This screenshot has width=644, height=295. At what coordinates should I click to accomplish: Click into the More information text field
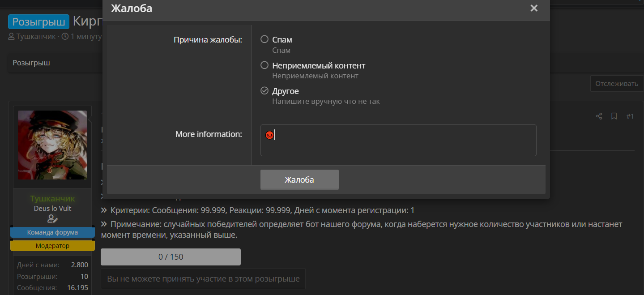[398, 140]
